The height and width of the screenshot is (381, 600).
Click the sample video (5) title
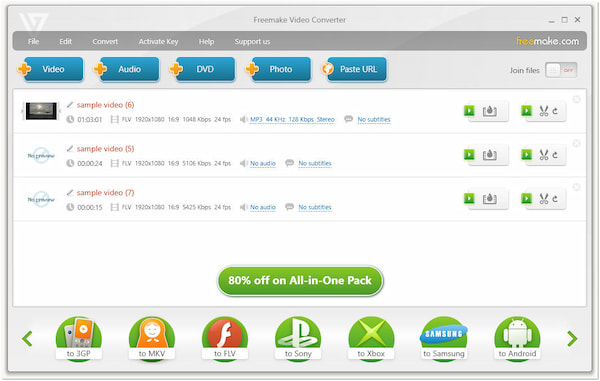(x=106, y=149)
